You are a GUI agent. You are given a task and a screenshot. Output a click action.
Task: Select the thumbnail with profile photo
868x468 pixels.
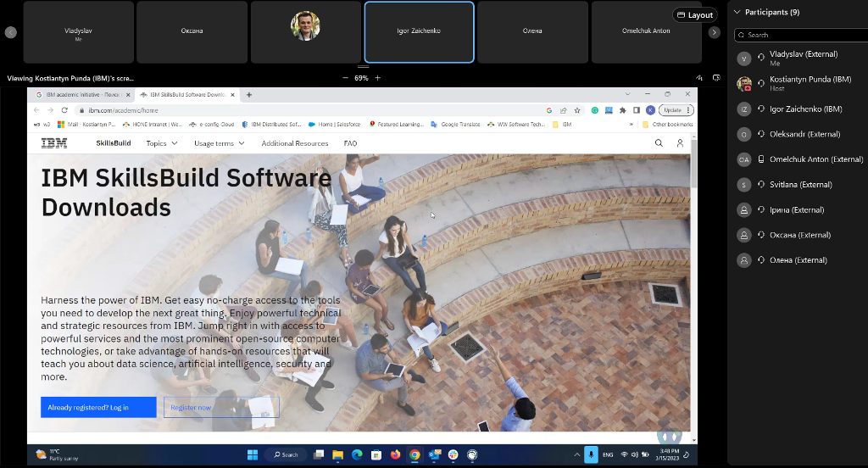click(305, 32)
